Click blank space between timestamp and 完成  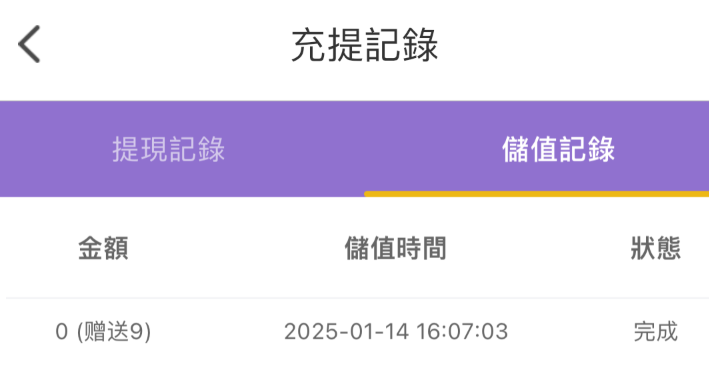click(x=571, y=331)
